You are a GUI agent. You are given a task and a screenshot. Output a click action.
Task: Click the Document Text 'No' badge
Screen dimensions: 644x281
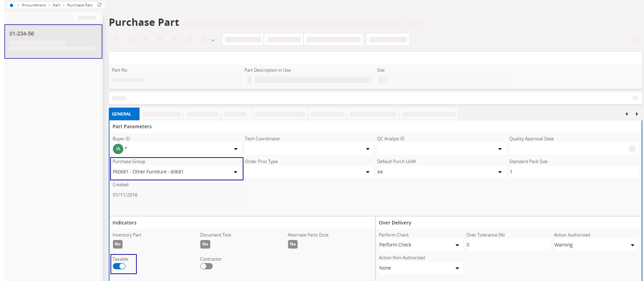click(x=205, y=244)
